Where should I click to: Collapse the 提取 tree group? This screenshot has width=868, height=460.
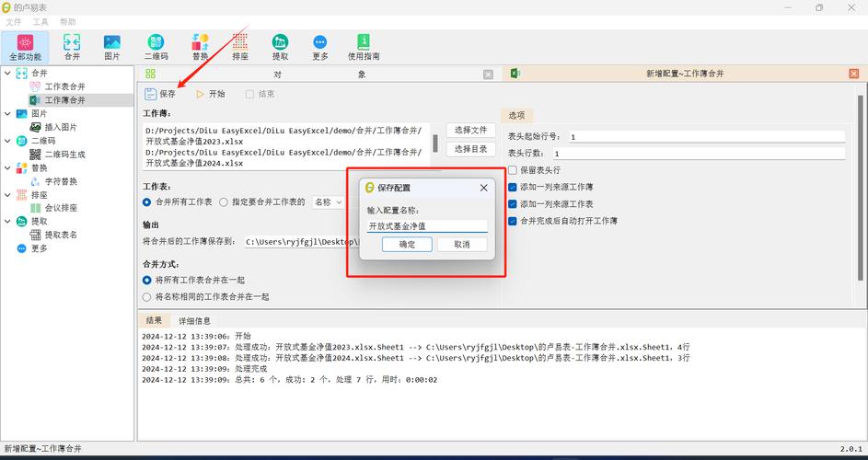point(7,222)
